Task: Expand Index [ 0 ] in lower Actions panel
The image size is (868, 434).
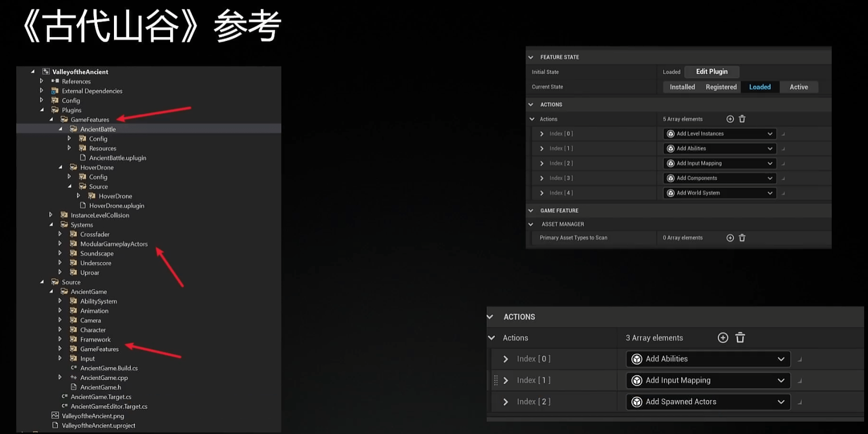Action: pos(506,359)
